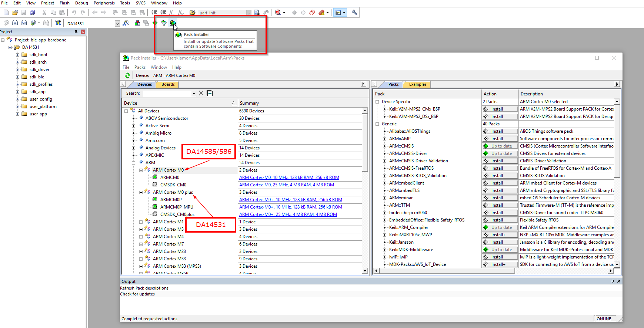Select the Devices tab
The image size is (644, 328).
[144, 84]
